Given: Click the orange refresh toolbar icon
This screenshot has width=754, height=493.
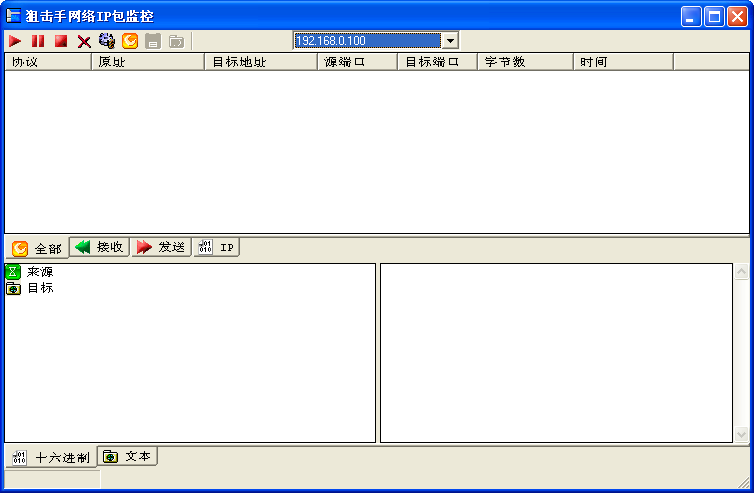Looking at the screenshot, I should (x=130, y=41).
